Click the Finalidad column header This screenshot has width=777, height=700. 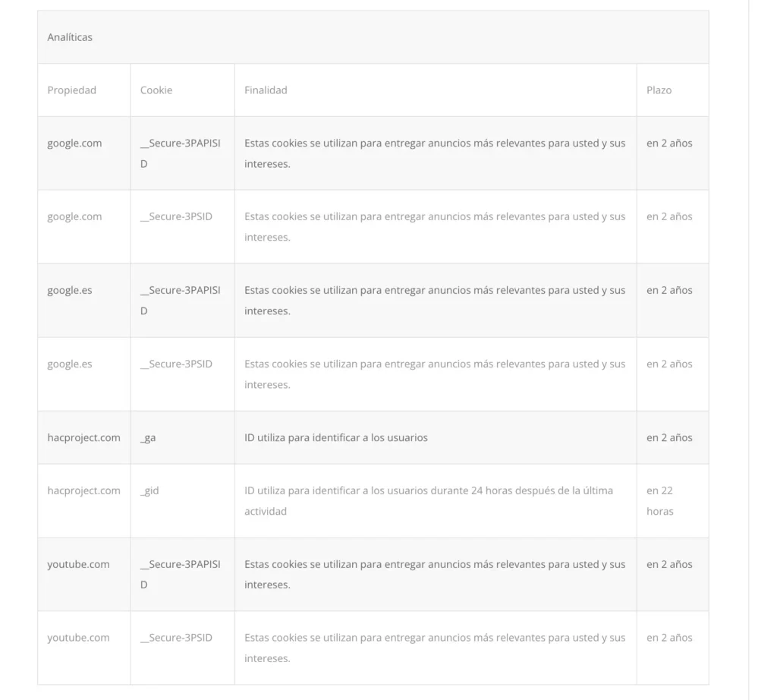(x=266, y=90)
